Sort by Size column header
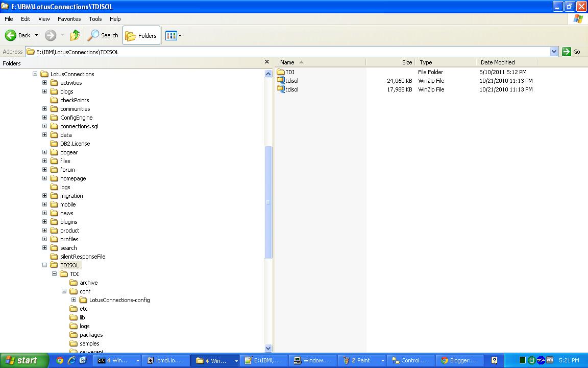 pyautogui.click(x=390, y=62)
